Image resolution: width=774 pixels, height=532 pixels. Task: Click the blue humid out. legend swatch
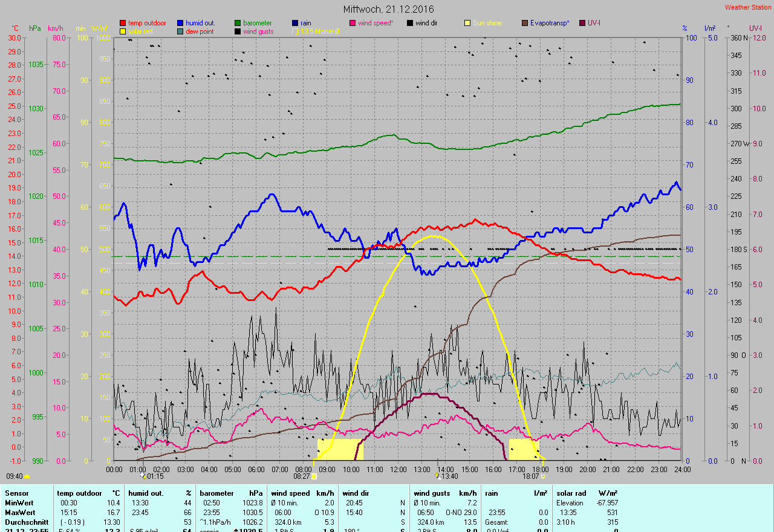[x=180, y=23]
